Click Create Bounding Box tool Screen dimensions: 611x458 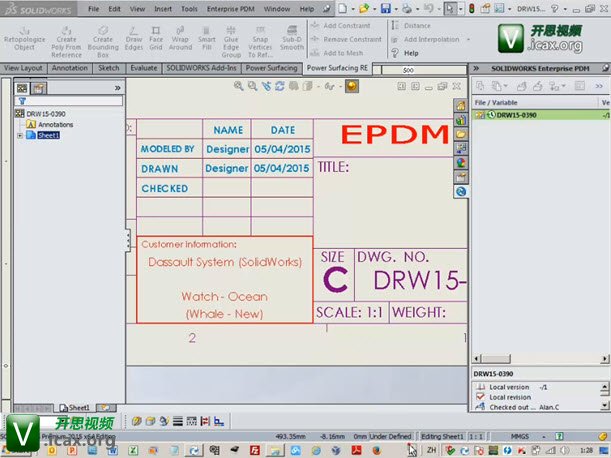click(102, 42)
